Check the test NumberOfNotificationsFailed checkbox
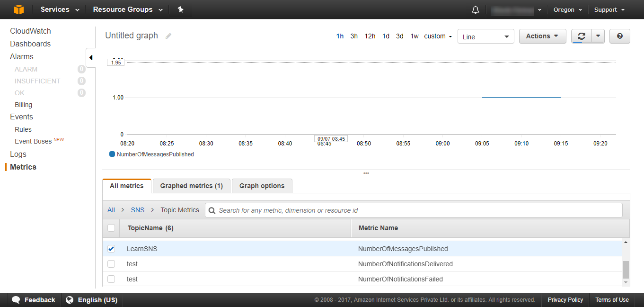Viewport: 644px width, 307px height. pyautogui.click(x=111, y=279)
